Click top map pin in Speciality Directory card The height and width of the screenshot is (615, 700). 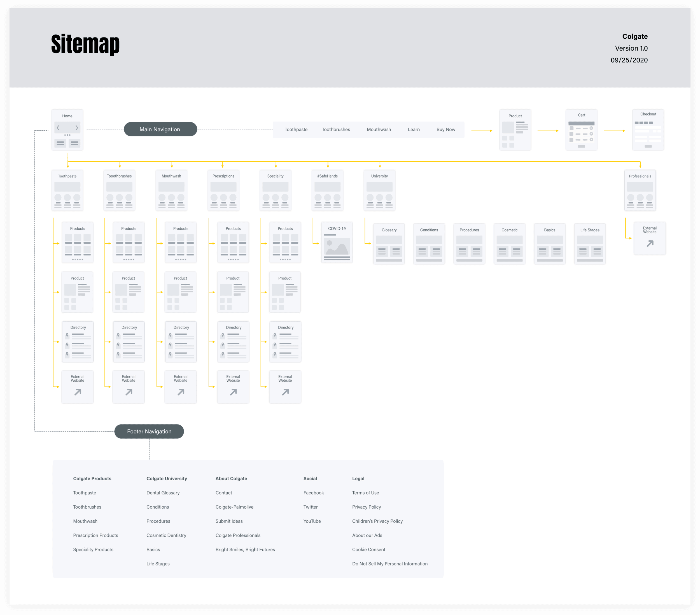(x=275, y=336)
